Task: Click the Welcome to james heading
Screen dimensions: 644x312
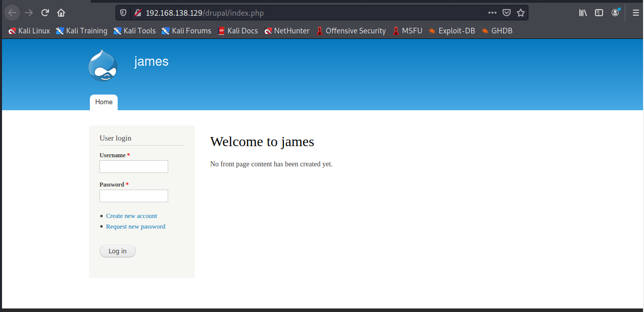Action: coord(262,142)
